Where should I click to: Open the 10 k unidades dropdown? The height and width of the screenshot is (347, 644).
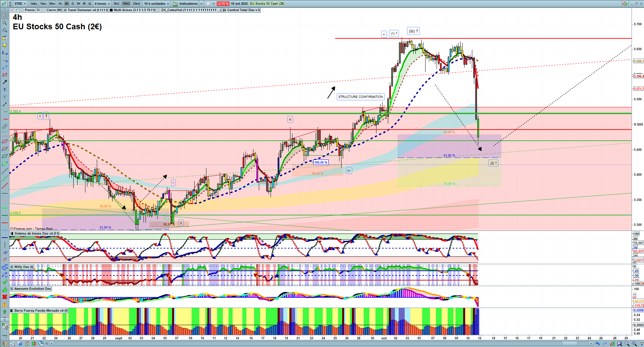click(x=157, y=4)
